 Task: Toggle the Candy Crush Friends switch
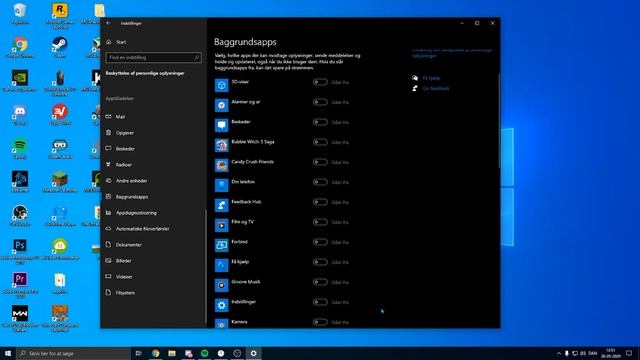(x=320, y=162)
